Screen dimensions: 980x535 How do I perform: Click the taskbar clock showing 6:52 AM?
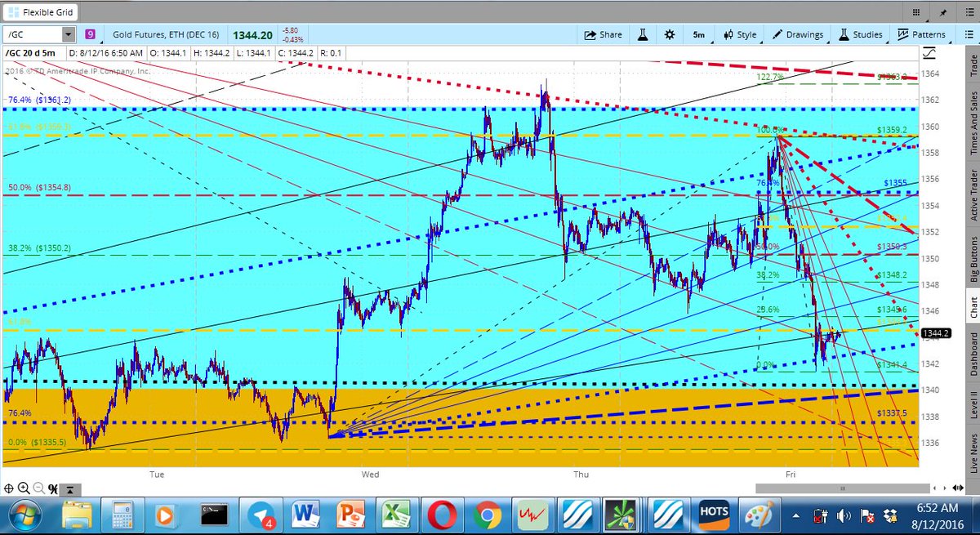(x=938, y=516)
